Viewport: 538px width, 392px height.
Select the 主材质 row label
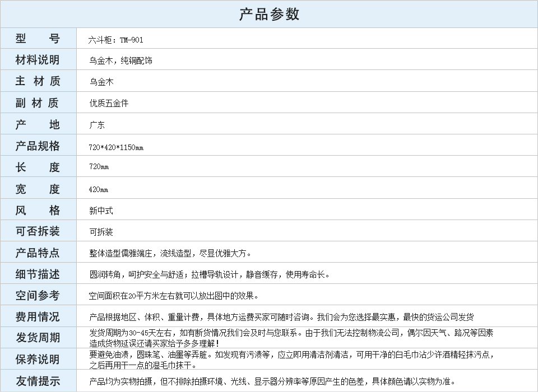click(x=38, y=81)
